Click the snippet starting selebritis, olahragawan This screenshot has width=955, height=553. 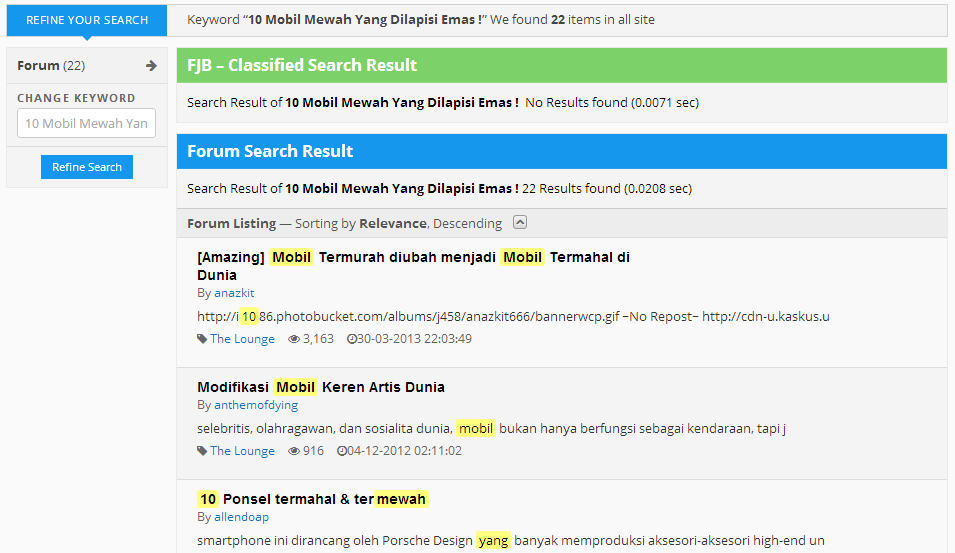pos(492,429)
